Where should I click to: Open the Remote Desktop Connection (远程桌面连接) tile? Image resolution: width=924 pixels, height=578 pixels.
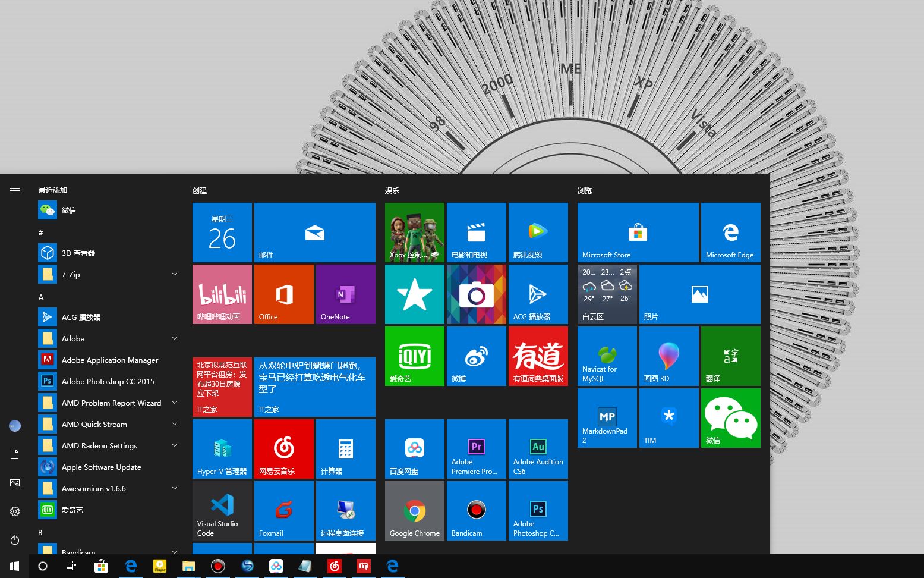346,511
